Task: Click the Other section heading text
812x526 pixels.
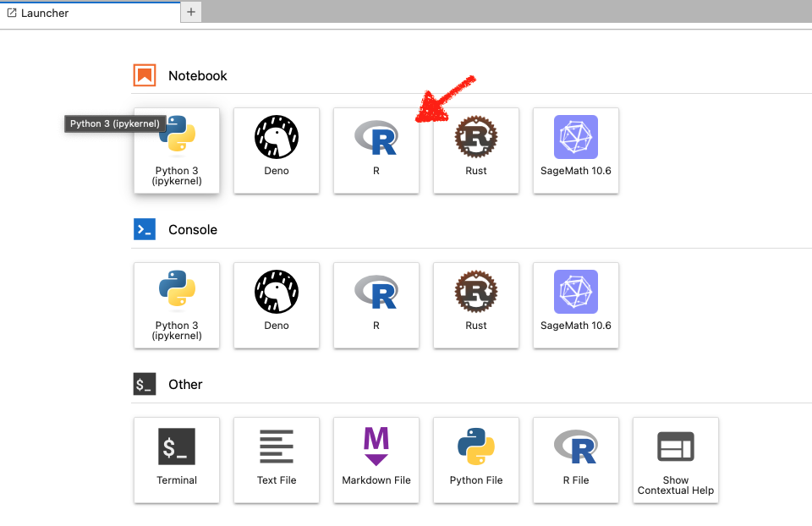Action: coord(185,385)
